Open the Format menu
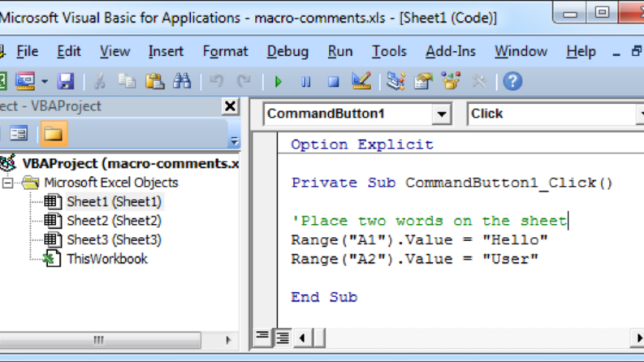 tap(225, 51)
